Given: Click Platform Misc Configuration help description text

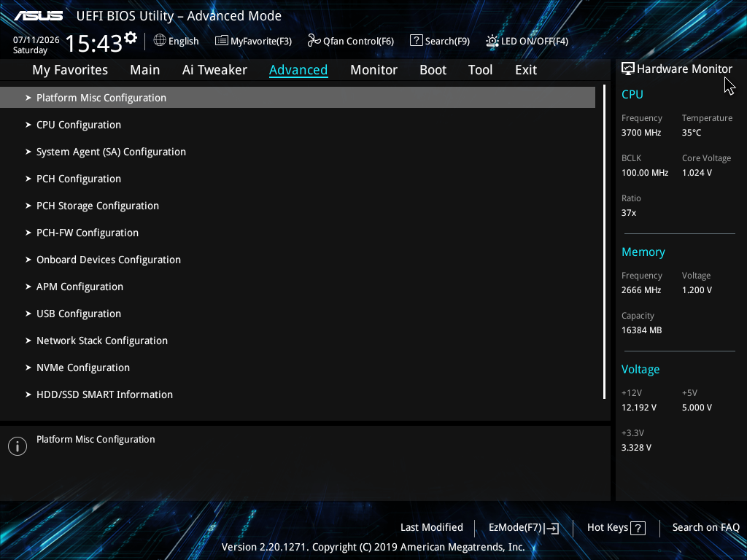Looking at the screenshot, I should pyautogui.click(x=96, y=440).
